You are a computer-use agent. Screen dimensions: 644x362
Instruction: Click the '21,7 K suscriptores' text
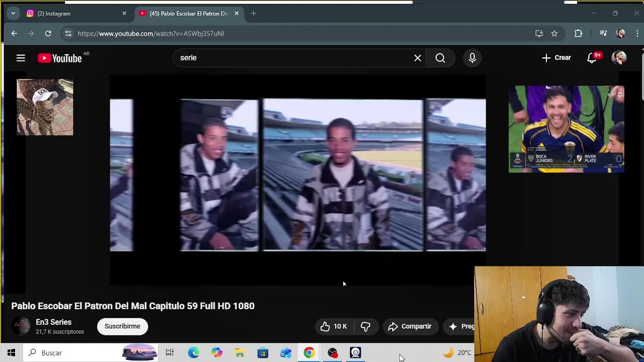point(60,332)
